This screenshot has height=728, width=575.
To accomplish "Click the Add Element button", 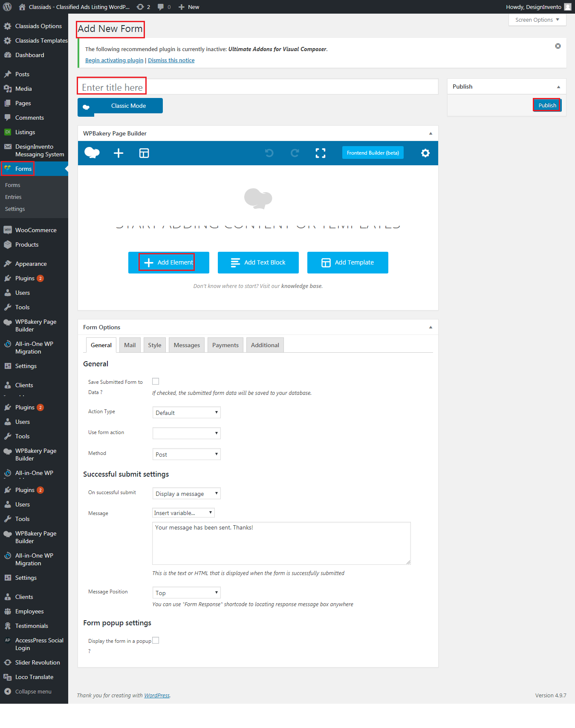I will pyautogui.click(x=169, y=262).
